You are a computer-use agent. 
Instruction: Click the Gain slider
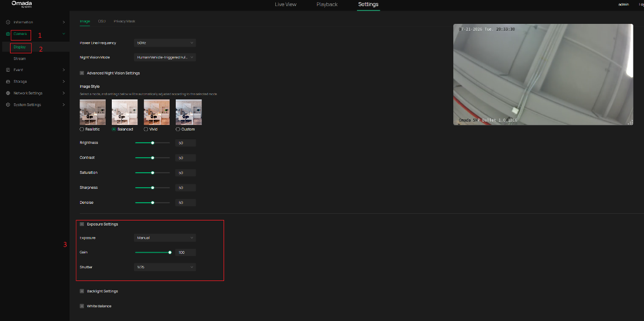152,253
